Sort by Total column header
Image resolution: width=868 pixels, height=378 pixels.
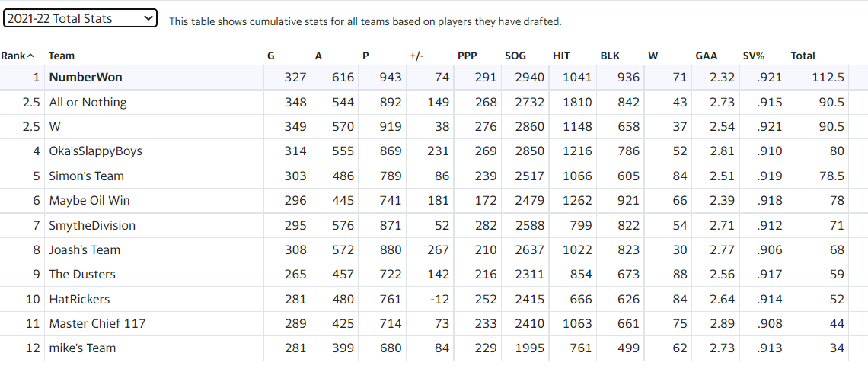tap(803, 56)
